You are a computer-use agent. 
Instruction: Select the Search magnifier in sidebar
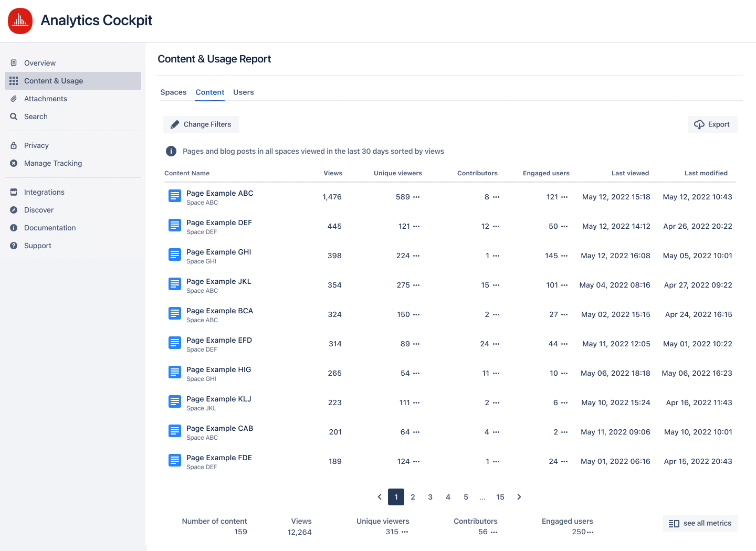tap(14, 116)
